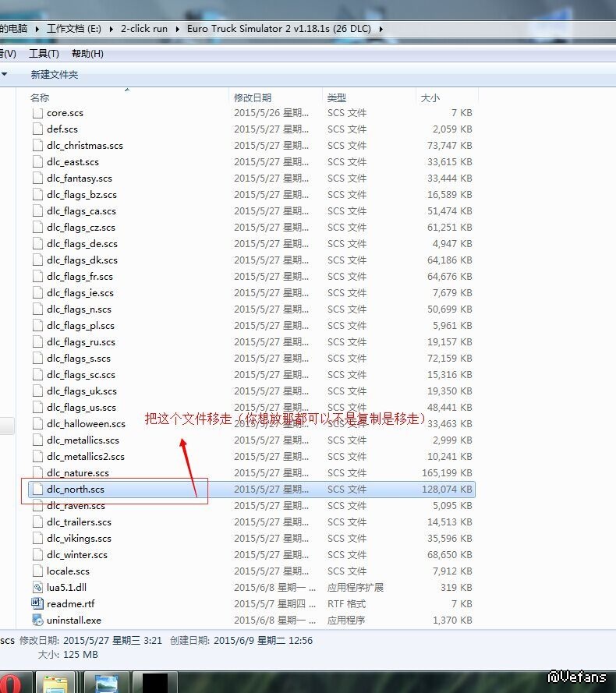The image size is (616, 693).
Task: Click the 新建文件夹 button
Action: click(x=55, y=74)
